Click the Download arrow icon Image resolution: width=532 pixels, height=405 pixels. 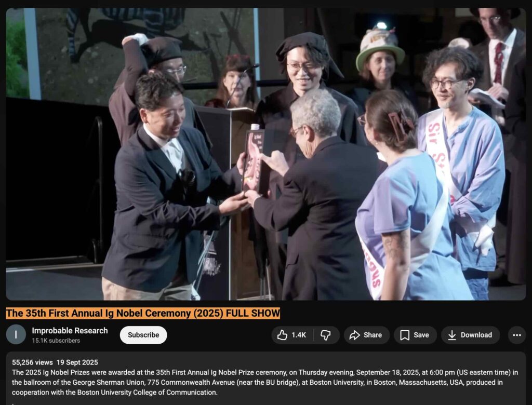click(452, 335)
